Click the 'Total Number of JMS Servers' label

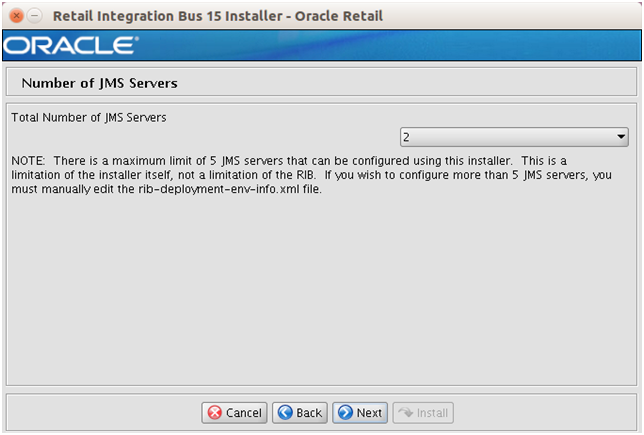click(x=89, y=117)
